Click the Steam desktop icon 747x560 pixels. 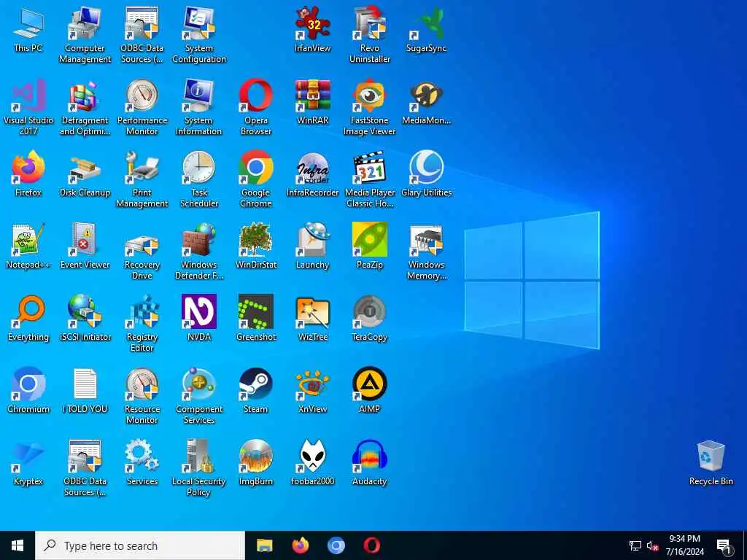tap(256, 390)
